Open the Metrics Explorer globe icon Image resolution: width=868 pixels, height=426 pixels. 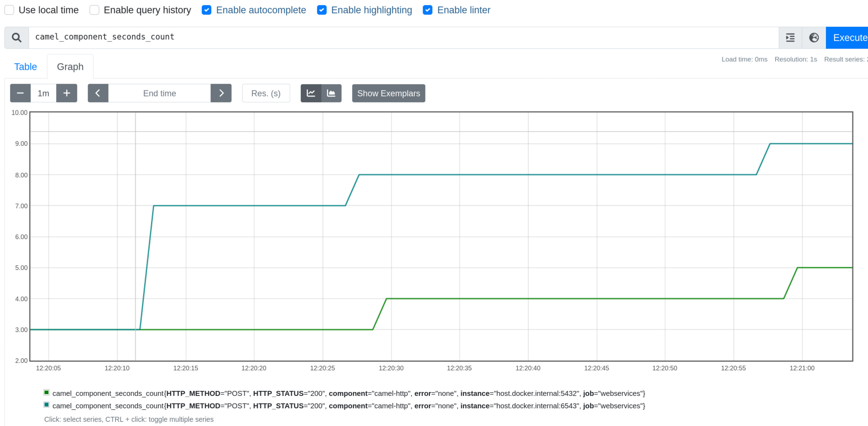tap(813, 37)
